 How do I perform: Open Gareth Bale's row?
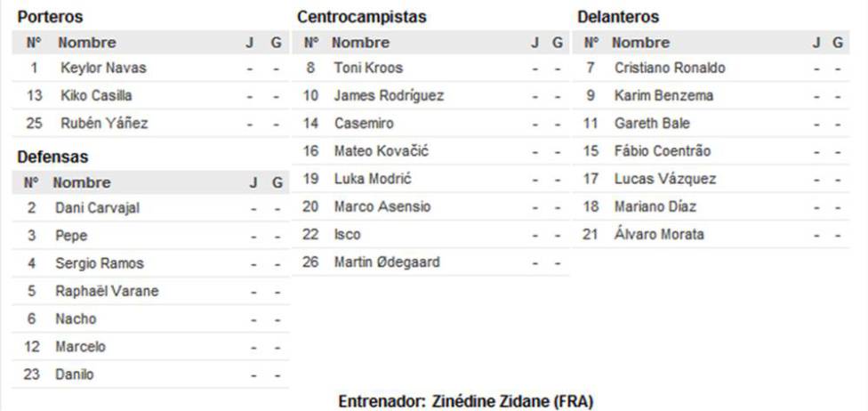711,123
